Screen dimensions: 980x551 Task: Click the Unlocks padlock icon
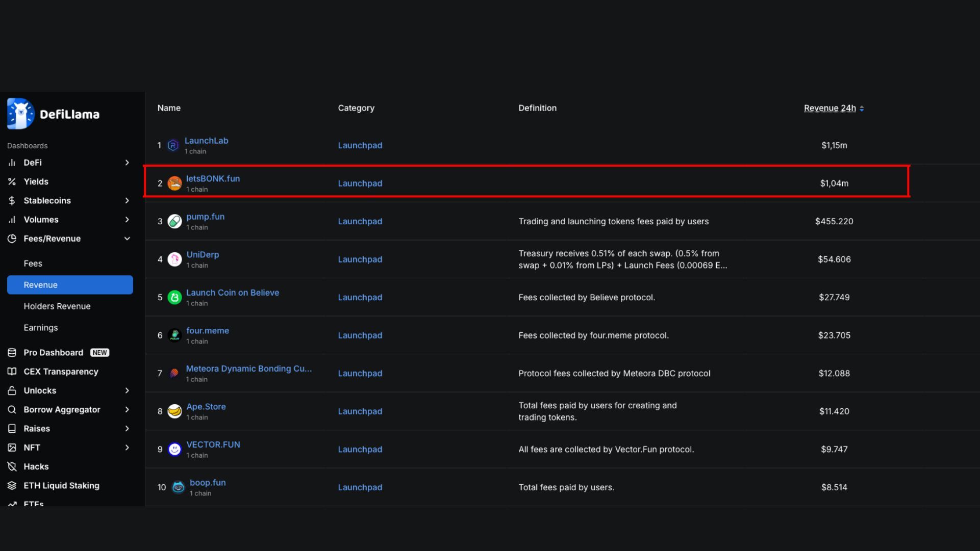(x=12, y=390)
